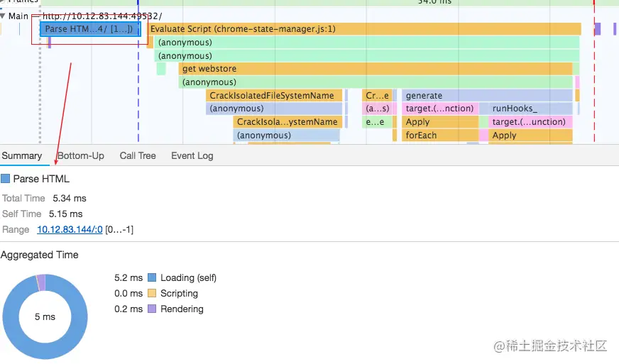Click the Main track URL label

click(x=102, y=16)
